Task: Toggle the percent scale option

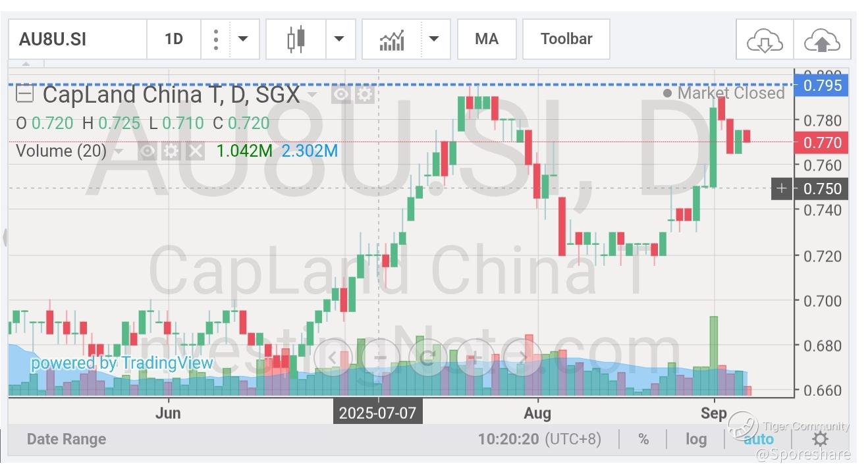Action: point(643,439)
